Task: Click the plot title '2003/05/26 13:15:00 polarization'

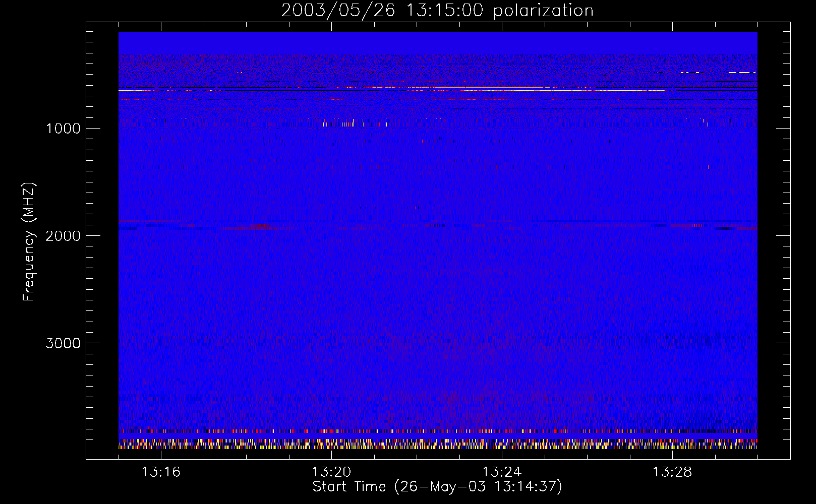Action: tap(437, 10)
